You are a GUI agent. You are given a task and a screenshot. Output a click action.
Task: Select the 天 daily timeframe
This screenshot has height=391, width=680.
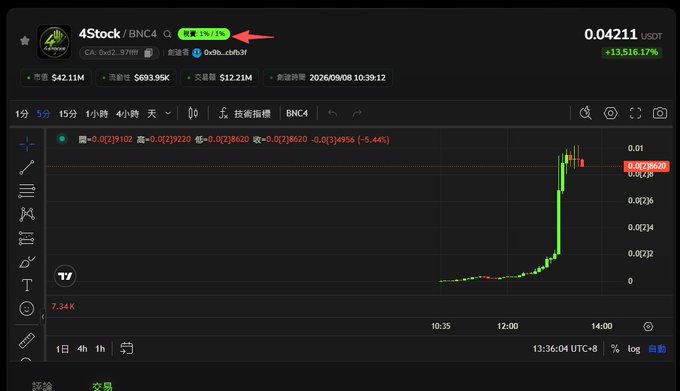tap(151, 114)
